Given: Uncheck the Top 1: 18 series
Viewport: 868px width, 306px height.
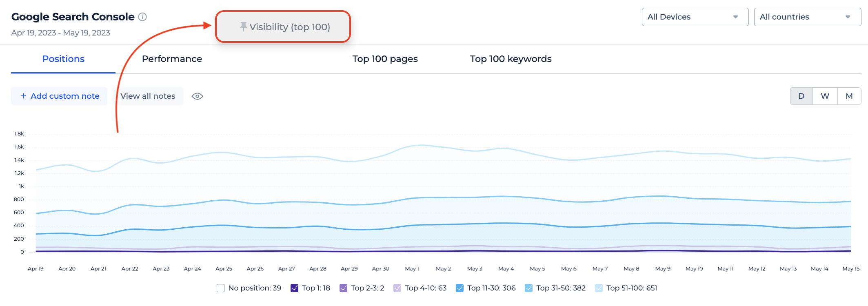Looking at the screenshot, I should click(x=295, y=288).
